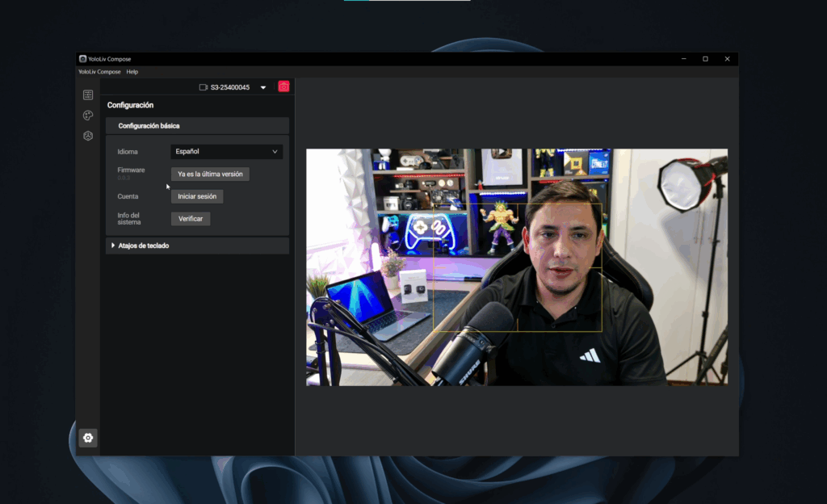Open the Idioma language dropdown
The height and width of the screenshot is (504, 827).
226,152
